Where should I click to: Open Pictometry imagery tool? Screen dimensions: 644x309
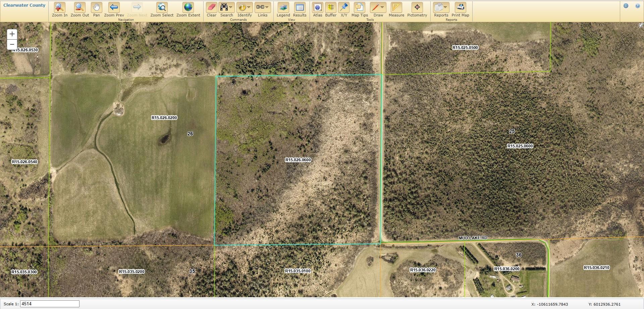click(417, 10)
